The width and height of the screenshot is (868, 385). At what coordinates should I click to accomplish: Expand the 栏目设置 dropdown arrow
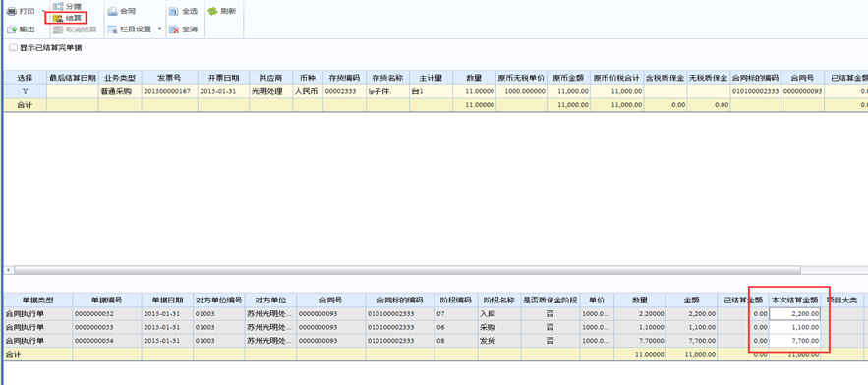(160, 29)
